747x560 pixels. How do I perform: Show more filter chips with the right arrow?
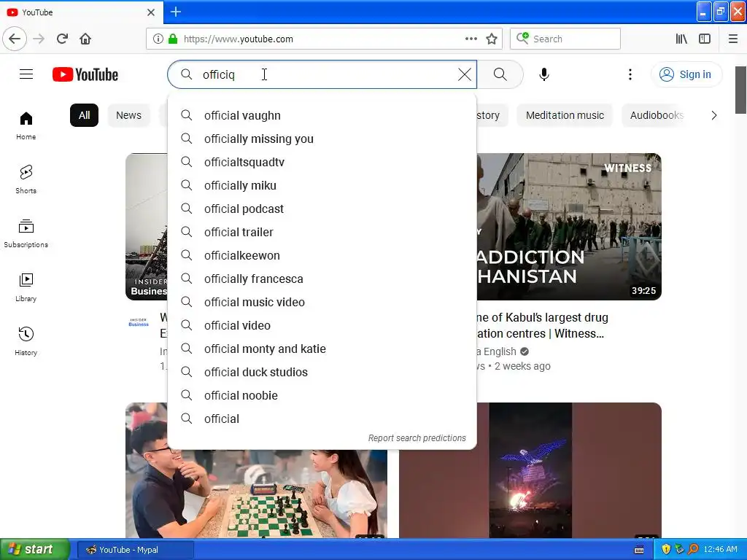(x=713, y=115)
